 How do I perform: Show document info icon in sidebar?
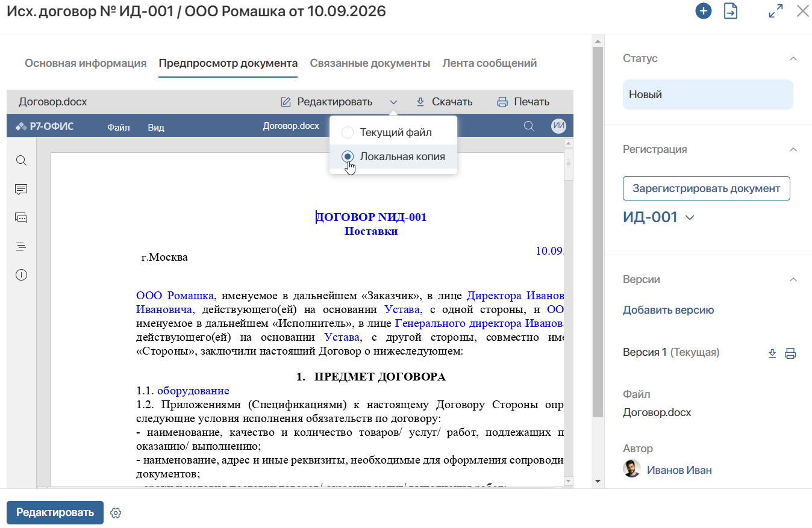pyautogui.click(x=21, y=275)
